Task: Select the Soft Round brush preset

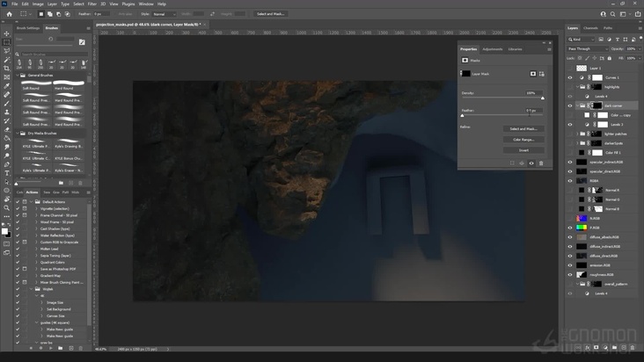Action: pos(36,85)
